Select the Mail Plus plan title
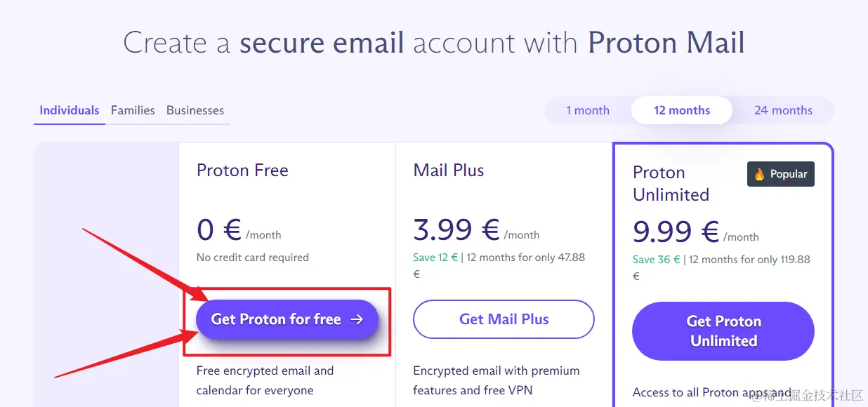The image size is (868, 407). point(448,170)
